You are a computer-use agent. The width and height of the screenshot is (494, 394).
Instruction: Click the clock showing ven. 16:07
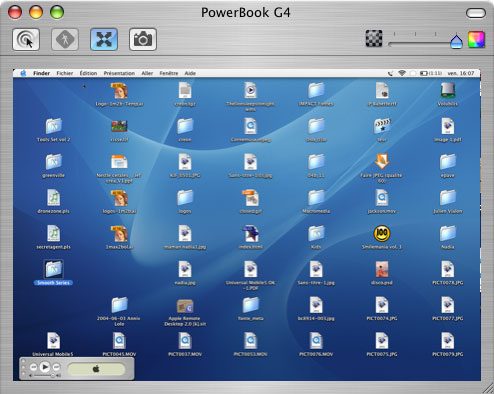[461, 73]
